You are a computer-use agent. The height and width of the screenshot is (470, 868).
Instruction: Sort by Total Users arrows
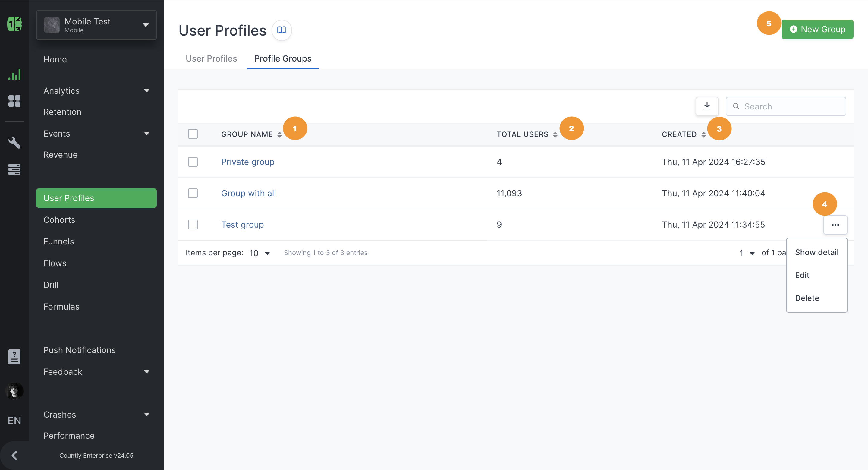(x=555, y=134)
